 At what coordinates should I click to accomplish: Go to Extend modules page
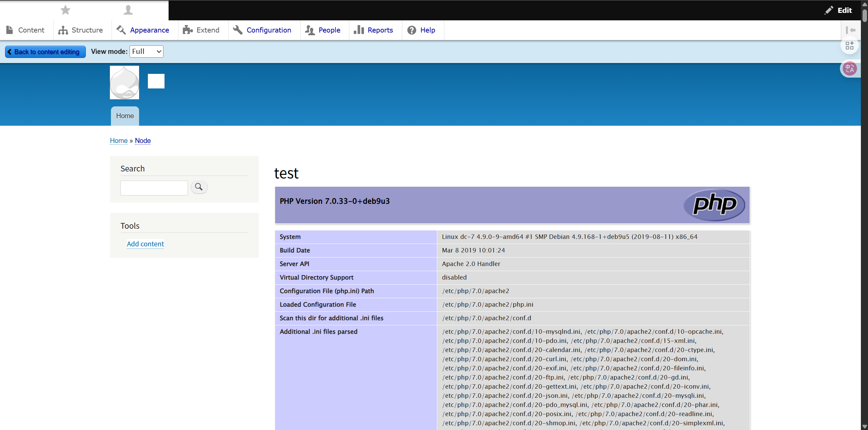coord(201,30)
